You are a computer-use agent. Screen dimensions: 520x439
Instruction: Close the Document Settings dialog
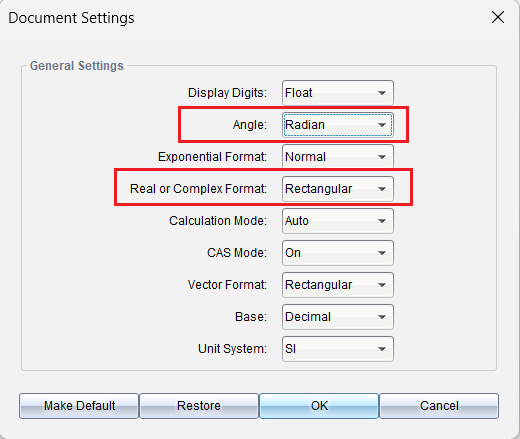(x=498, y=17)
